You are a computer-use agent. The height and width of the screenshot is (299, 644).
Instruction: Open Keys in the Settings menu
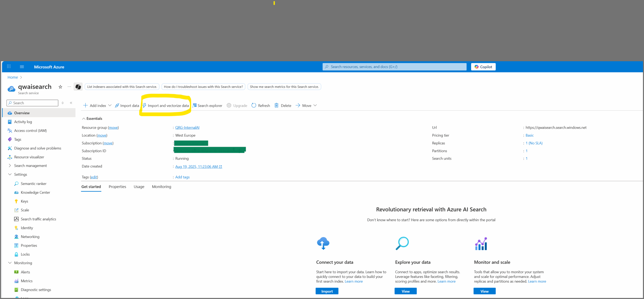[x=24, y=201]
